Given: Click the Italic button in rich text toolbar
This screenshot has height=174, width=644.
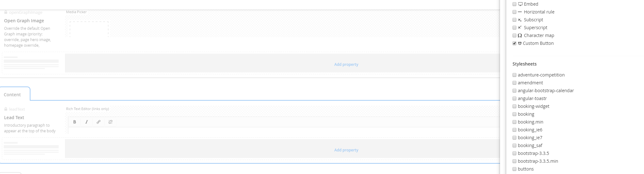Looking at the screenshot, I should [87, 122].
